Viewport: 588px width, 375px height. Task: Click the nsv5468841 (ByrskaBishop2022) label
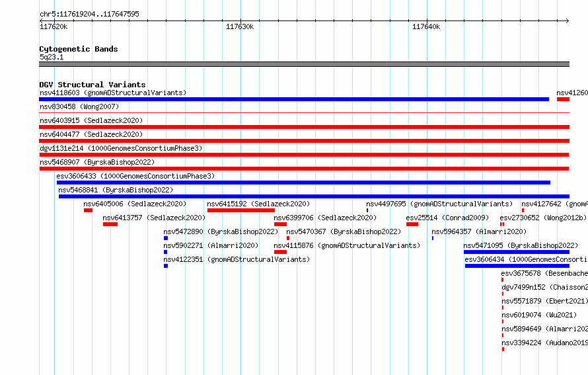pyautogui.click(x=116, y=190)
